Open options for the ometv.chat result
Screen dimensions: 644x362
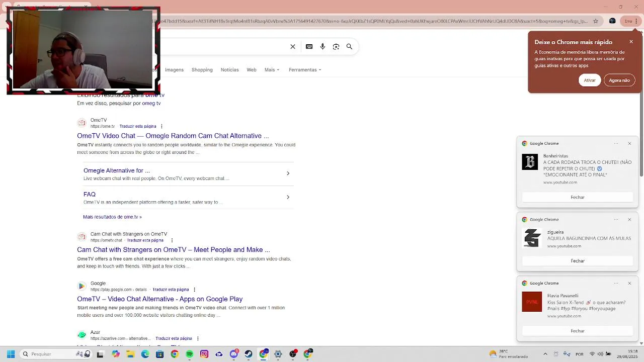point(172,240)
